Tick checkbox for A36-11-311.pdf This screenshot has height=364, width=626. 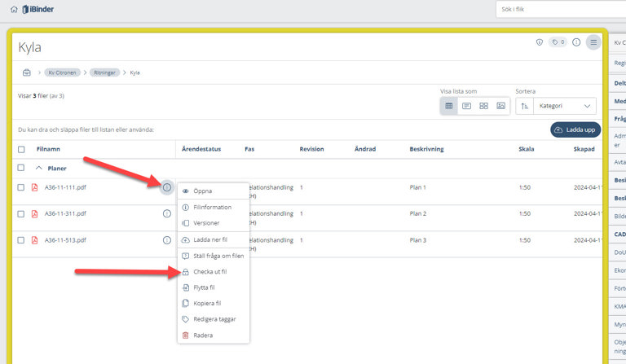tap(21, 214)
